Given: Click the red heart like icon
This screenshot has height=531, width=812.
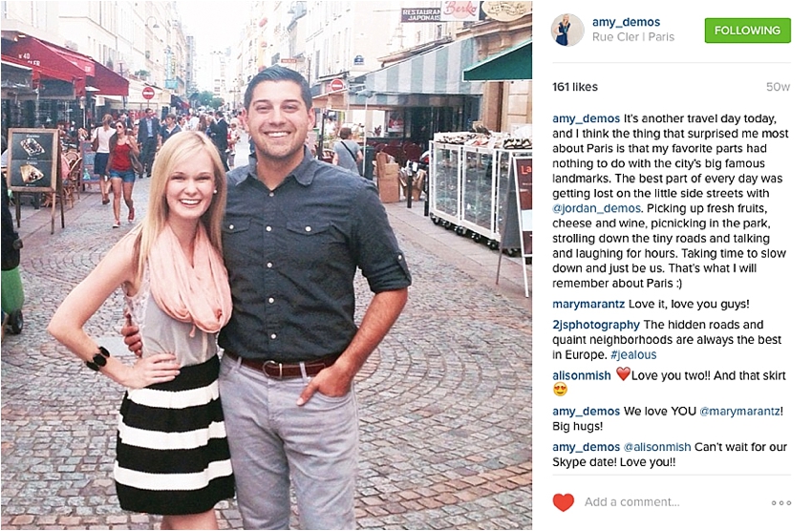Looking at the screenshot, I should tap(563, 502).
